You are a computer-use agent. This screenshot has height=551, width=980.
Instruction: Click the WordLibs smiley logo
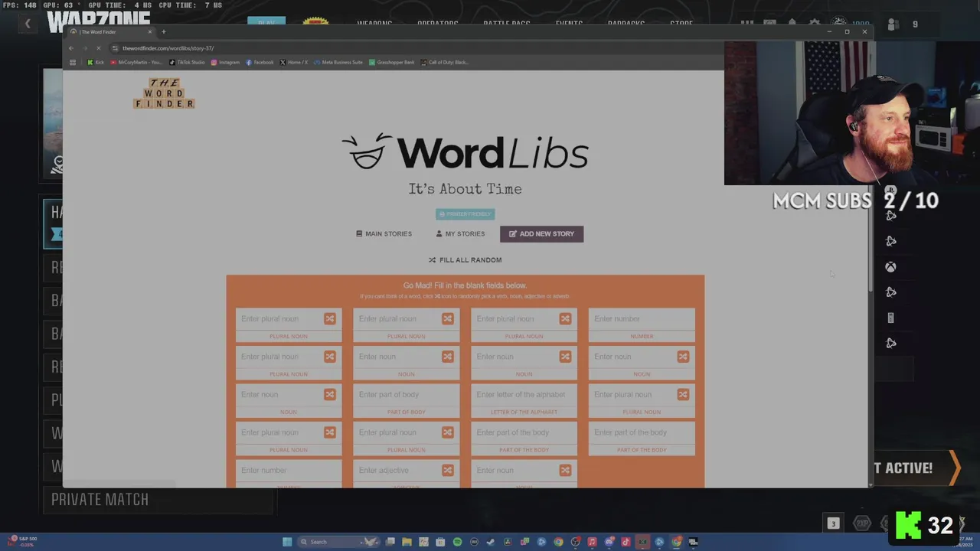click(x=367, y=151)
